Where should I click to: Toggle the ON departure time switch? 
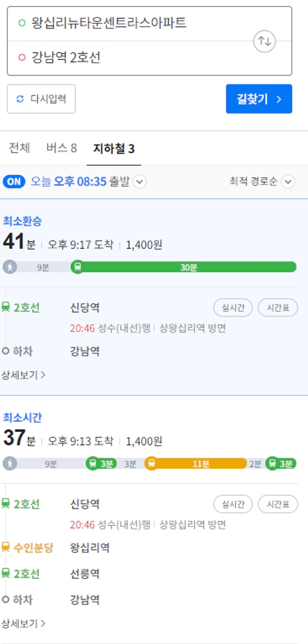14,181
